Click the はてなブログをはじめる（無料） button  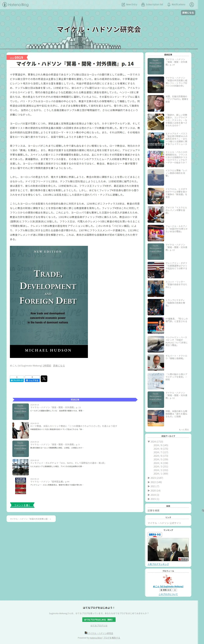coord(99,619)
